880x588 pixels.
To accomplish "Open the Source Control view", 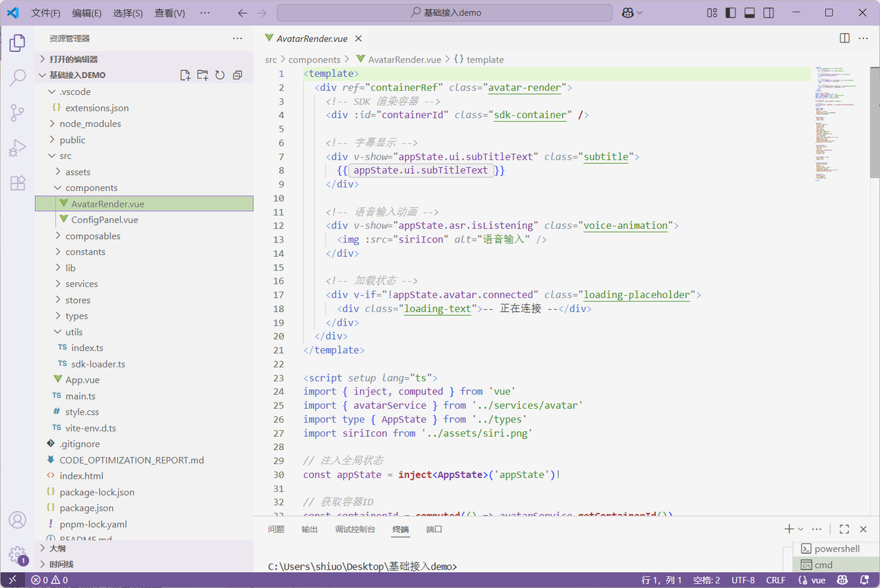I will [x=18, y=113].
